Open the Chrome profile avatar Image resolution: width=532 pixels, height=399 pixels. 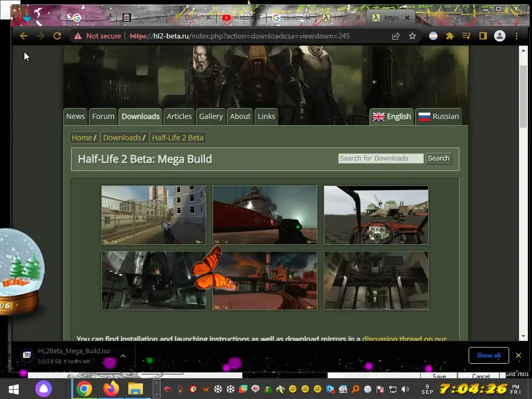499,36
